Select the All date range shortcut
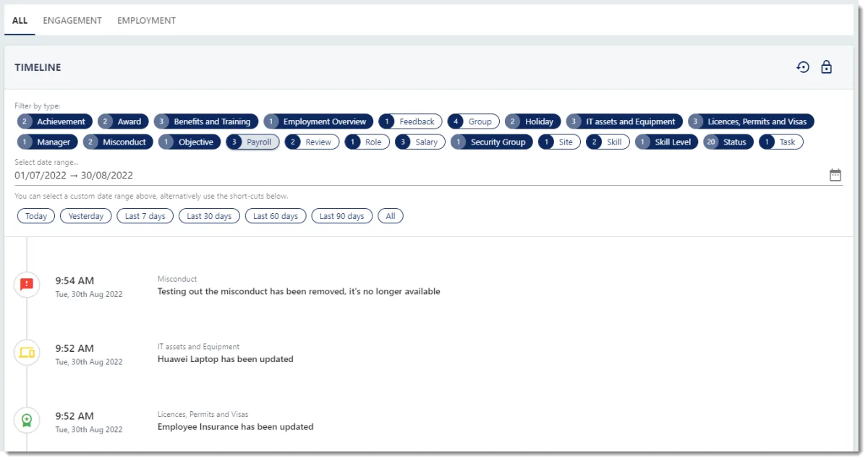This screenshot has width=868, height=461. (x=391, y=215)
